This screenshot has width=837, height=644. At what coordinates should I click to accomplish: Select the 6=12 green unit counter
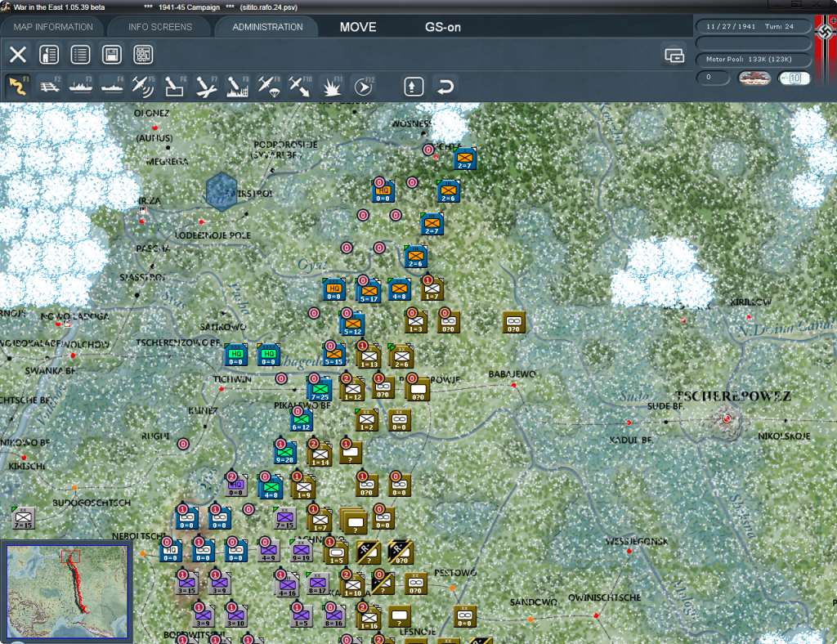pos(301,420)
